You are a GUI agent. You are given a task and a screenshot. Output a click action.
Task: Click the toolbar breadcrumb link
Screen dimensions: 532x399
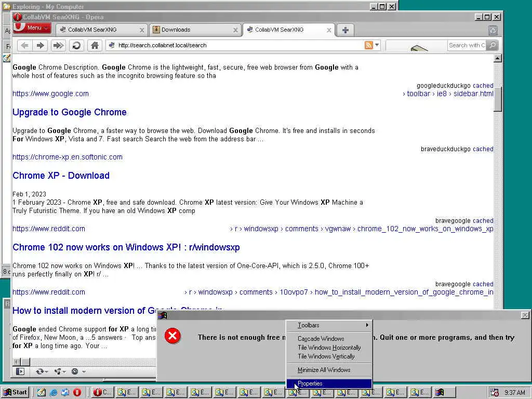418,94
